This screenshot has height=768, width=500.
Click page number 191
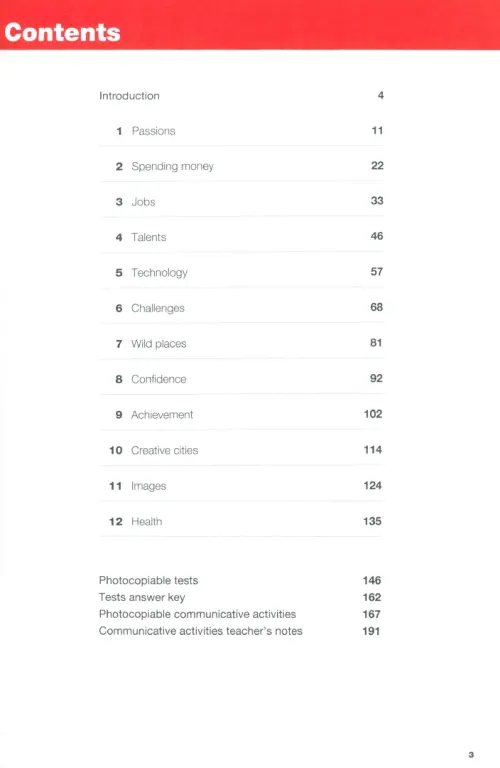tap(371, 631)
